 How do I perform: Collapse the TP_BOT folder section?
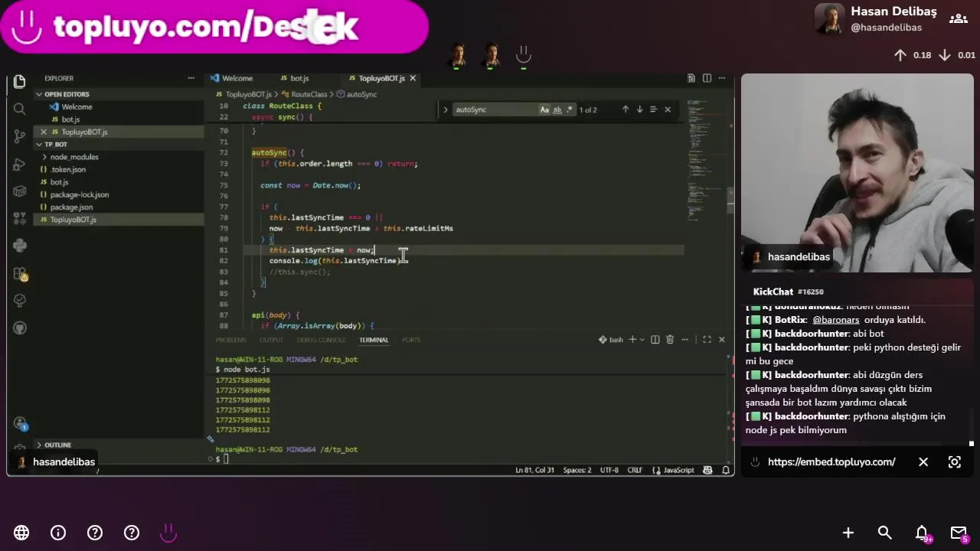click(119, 144)
